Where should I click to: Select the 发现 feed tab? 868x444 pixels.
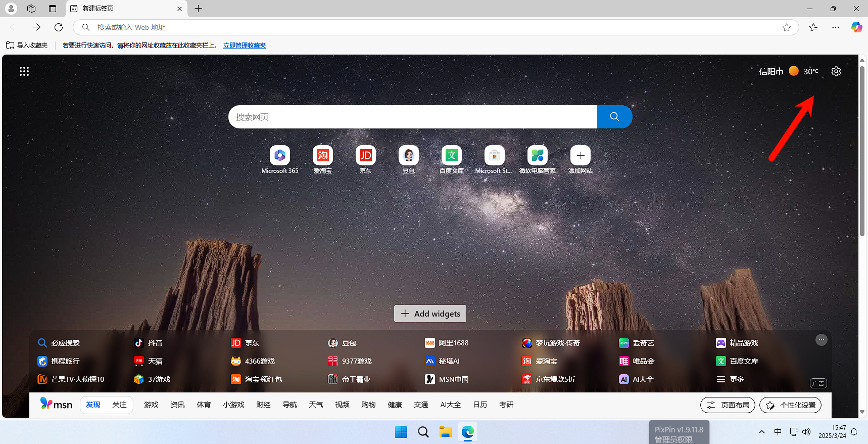(x=93, y=405)
